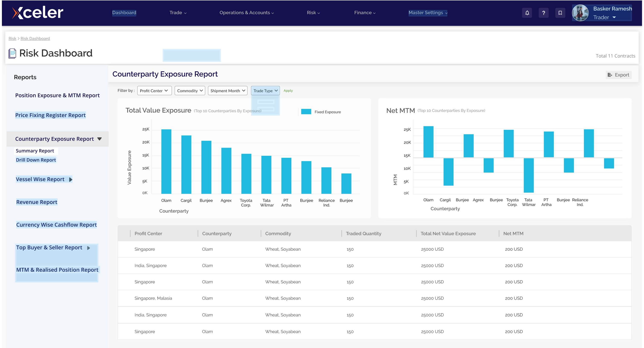Open Operations & Accounts menu
644x348 pixels.
[x=247, y=13]
